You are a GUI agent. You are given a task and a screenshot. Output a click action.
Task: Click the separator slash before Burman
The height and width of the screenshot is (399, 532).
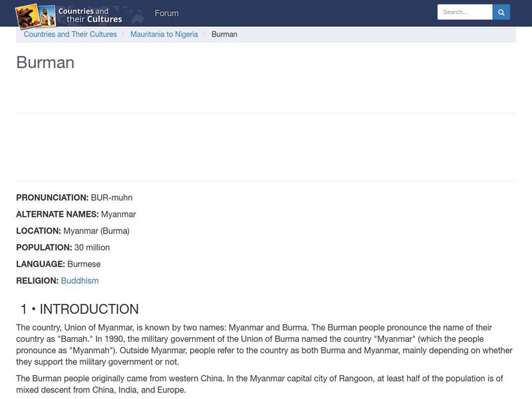[x=203, y=34]
